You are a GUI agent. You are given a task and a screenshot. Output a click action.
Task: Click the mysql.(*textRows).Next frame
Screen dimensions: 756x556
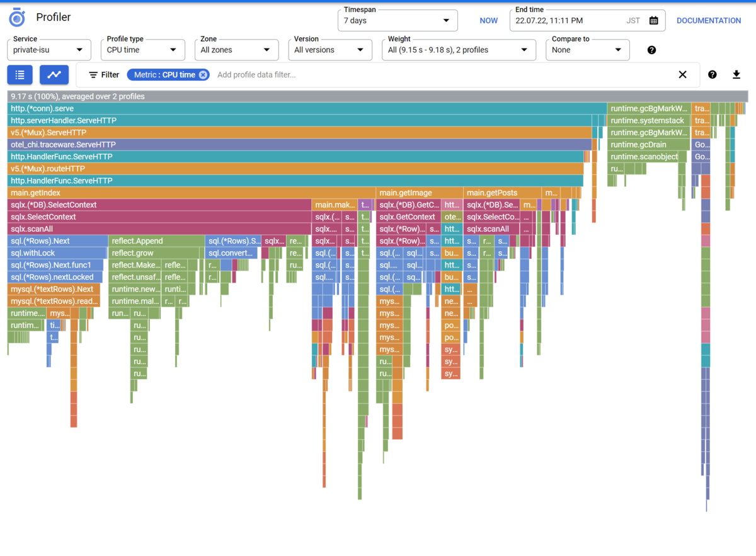[54, 289]
